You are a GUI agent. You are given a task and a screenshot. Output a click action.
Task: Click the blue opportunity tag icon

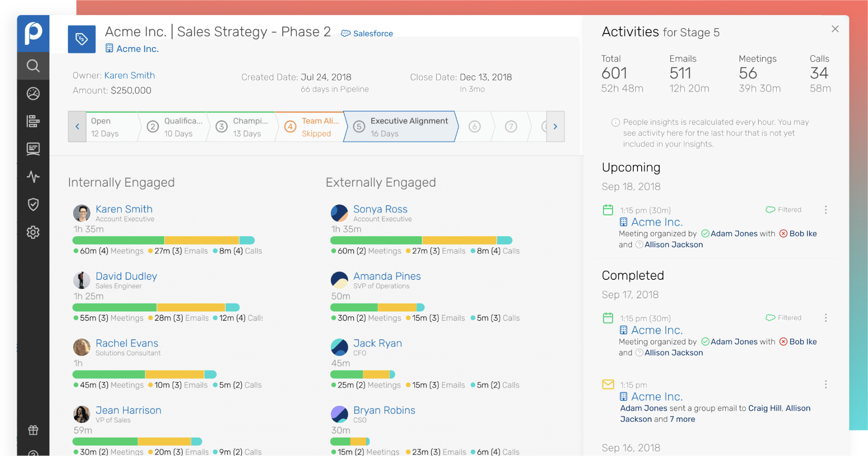[81, 39]
